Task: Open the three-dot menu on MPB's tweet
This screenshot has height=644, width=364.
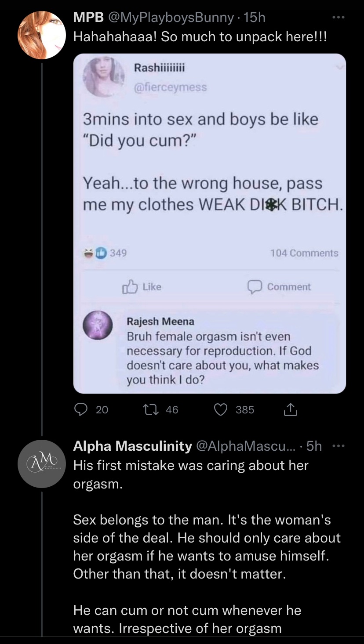Action: (337, 18)
